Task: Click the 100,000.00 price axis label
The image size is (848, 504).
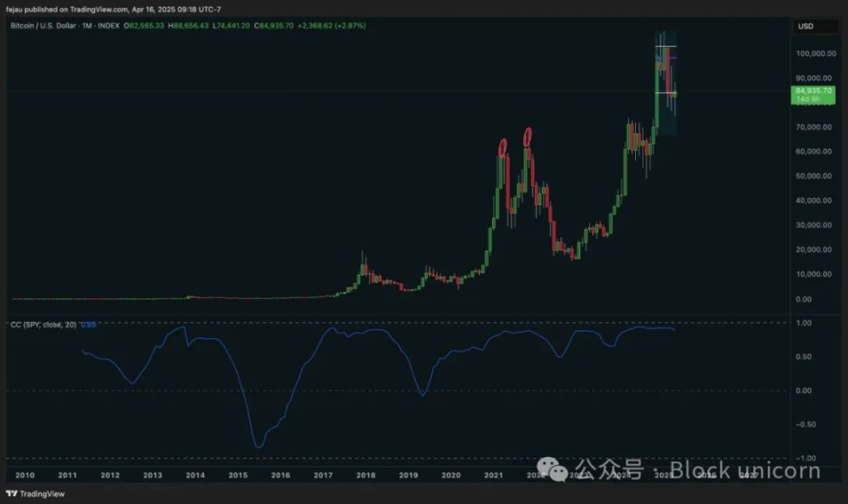Action: point(816,53)
